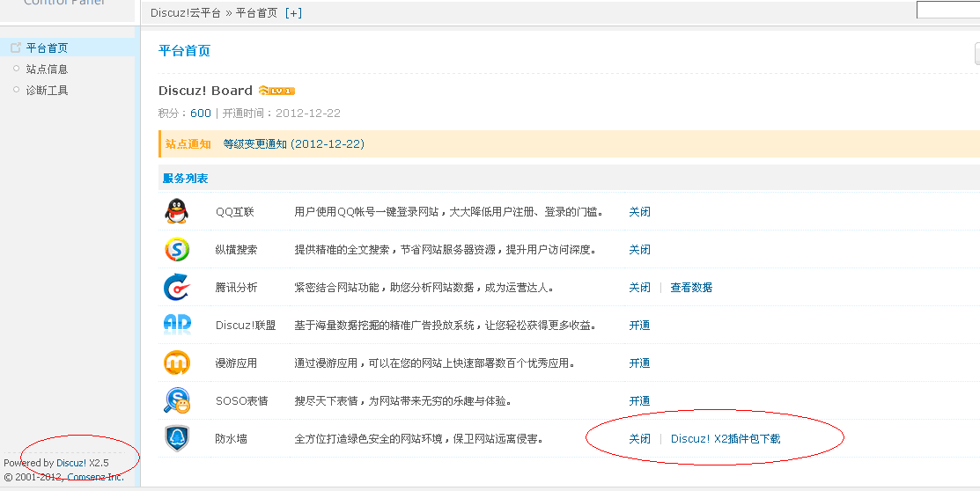Close the QQ互联 service
980x491 pixels.
(639, 212)
